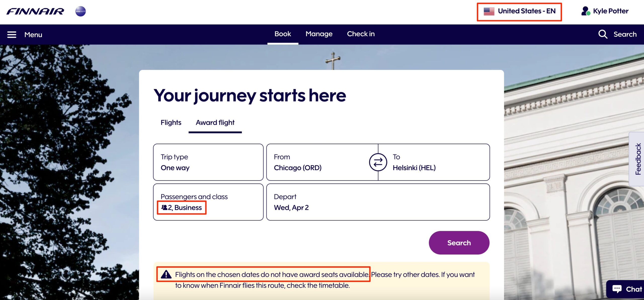The width and height of the screenshot is (644, 300).
Task: Switch to the Flights tab
Action: pos(171,123)
